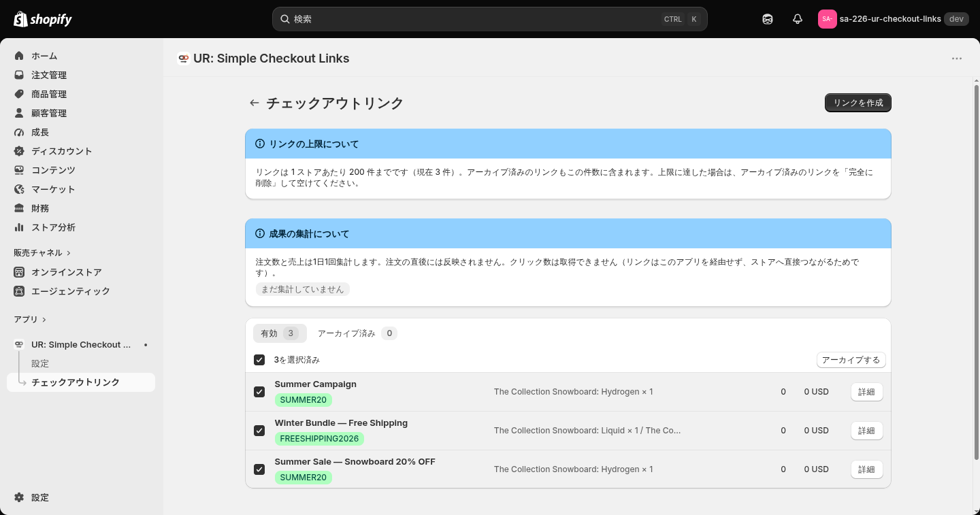Click the 注文管理 orders icon
The height and width of the screenshot is (515, 980).
[x=19, y=75]
